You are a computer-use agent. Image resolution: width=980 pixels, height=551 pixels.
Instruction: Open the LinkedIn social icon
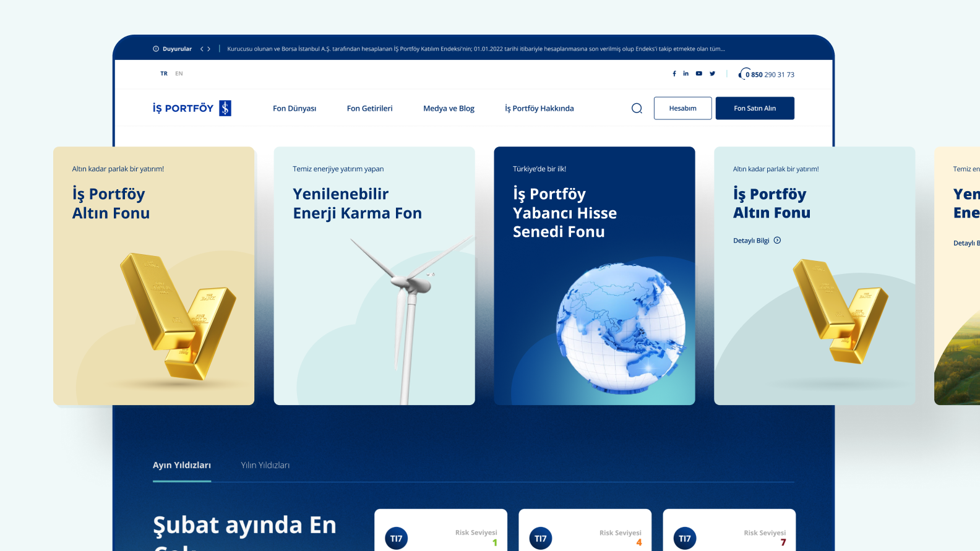pyautogui.click(x=686, y=74)
